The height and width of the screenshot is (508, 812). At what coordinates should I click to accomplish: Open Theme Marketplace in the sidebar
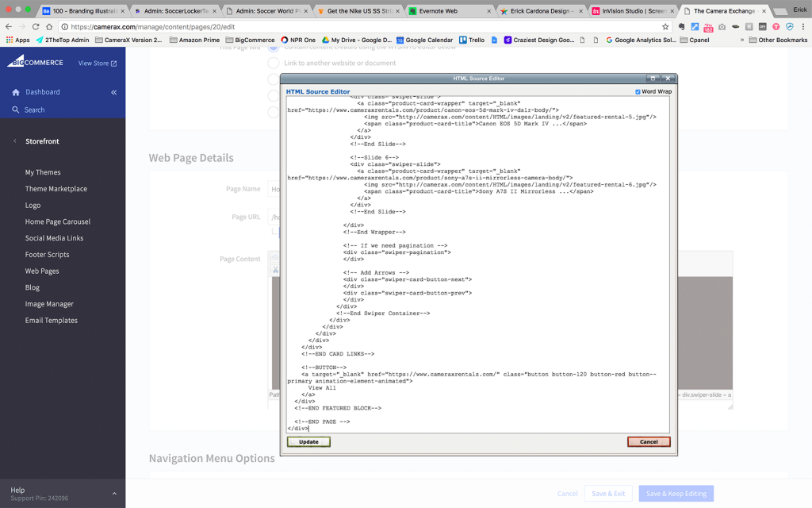pos(56,189)
